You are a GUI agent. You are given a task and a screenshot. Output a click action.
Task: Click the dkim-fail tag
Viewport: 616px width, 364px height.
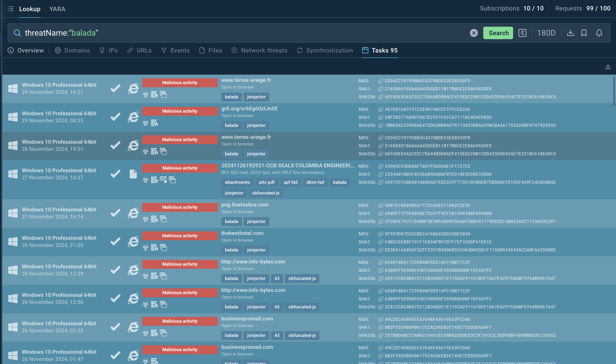315,182
